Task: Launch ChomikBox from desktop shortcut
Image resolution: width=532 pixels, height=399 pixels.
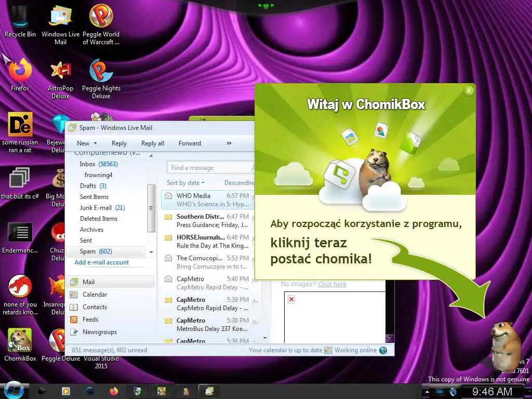Action: (20, 344)
